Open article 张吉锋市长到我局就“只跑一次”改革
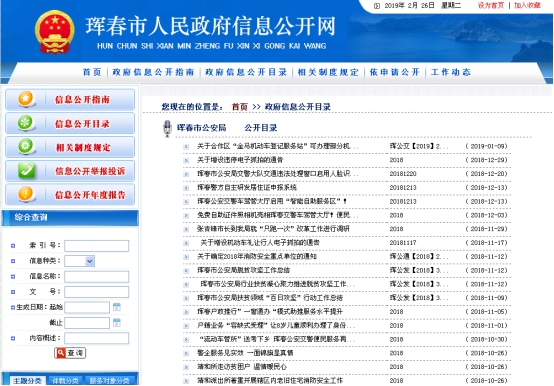This screenshot has height=386, width=554. [273, 229]
